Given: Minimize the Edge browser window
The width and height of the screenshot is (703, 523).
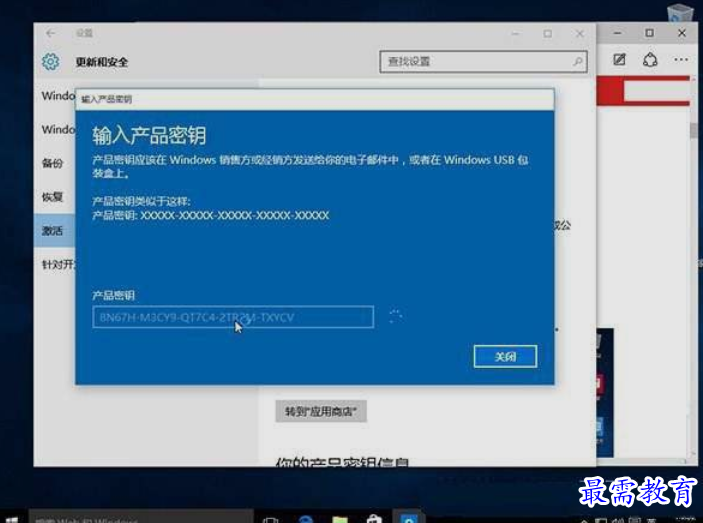Looking at the screenshot, I should (617, 33).
